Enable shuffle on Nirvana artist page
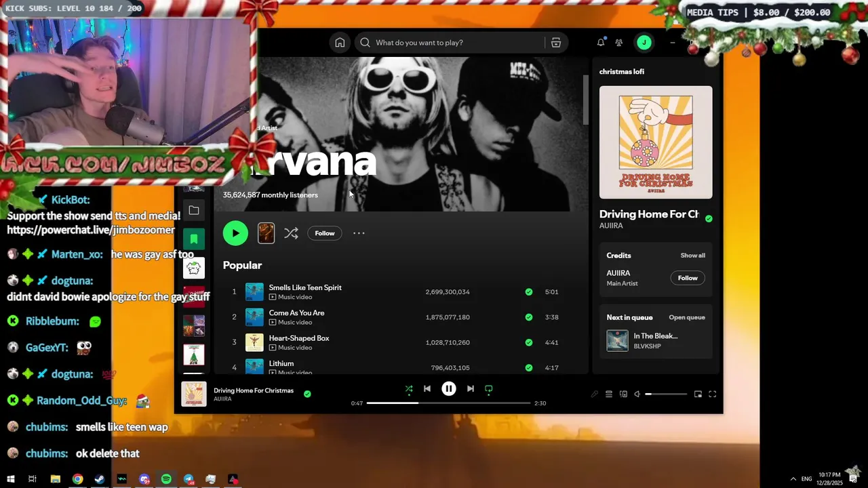Image resolution: width=868 pixels, height=488 pixels. [291, 233]
